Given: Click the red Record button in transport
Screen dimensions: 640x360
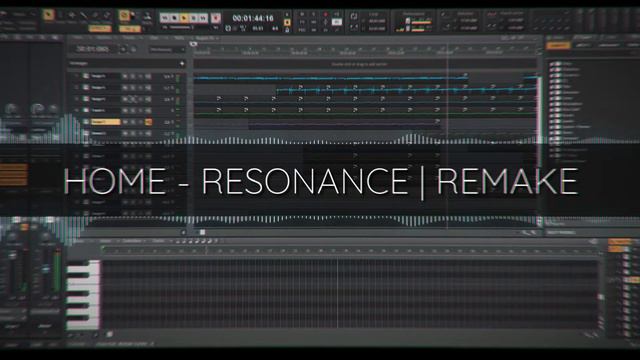Looking at the screenshot, I should click(216, 18).
